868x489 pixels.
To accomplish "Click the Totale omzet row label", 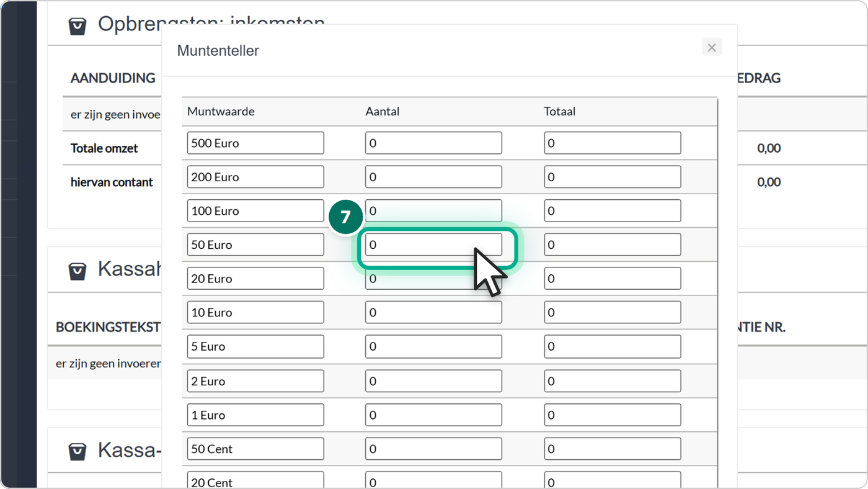I will click(104, 148).
